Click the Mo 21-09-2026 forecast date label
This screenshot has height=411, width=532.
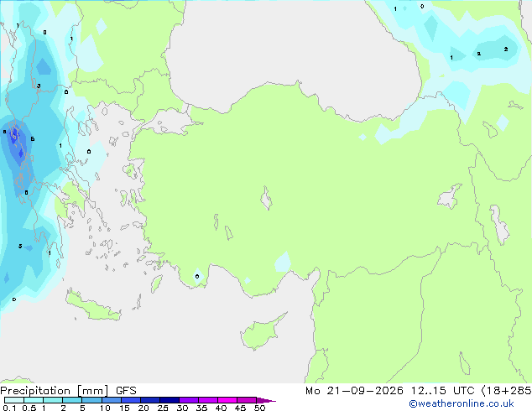coord(355,391)
